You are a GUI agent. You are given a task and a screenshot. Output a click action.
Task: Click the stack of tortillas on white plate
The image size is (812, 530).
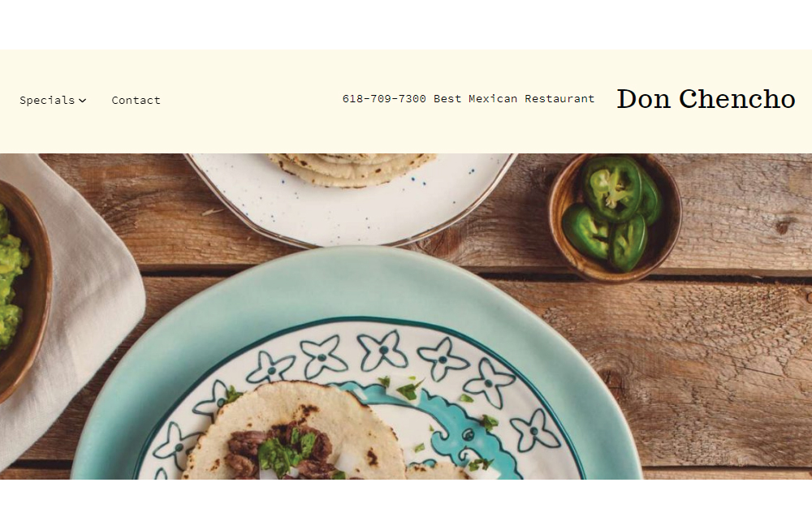pos(352,170)
